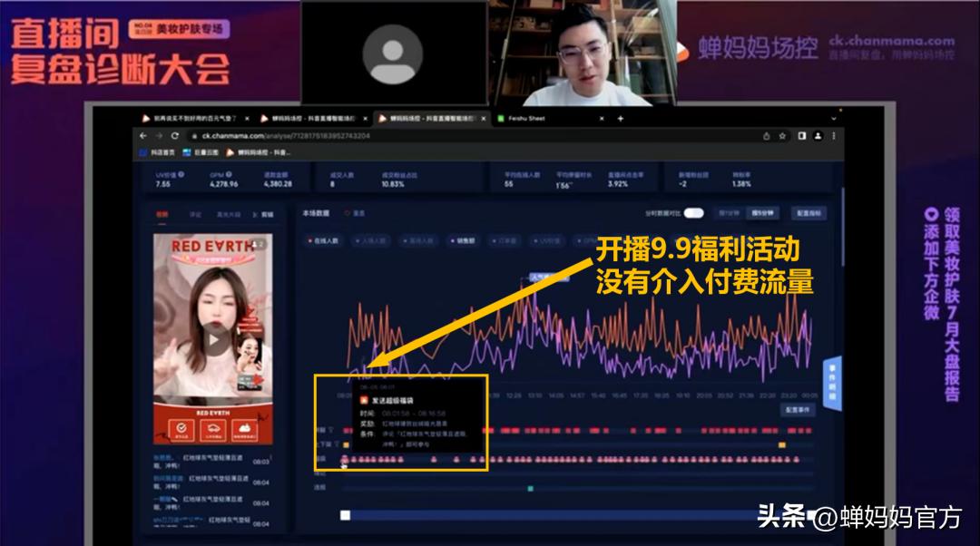Screen dimensions: 980x546
Task: Click the 1'56" duration value
Action: (563, 186)
